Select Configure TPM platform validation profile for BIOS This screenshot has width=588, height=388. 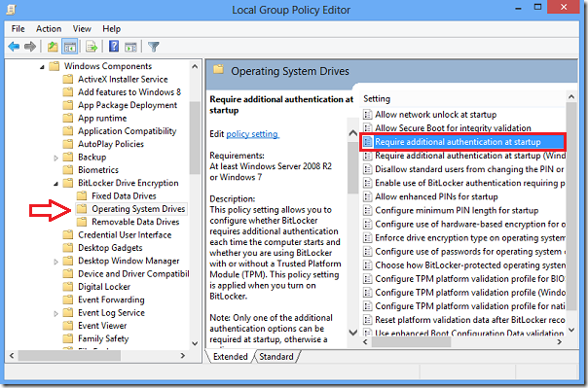click(469, 279)
